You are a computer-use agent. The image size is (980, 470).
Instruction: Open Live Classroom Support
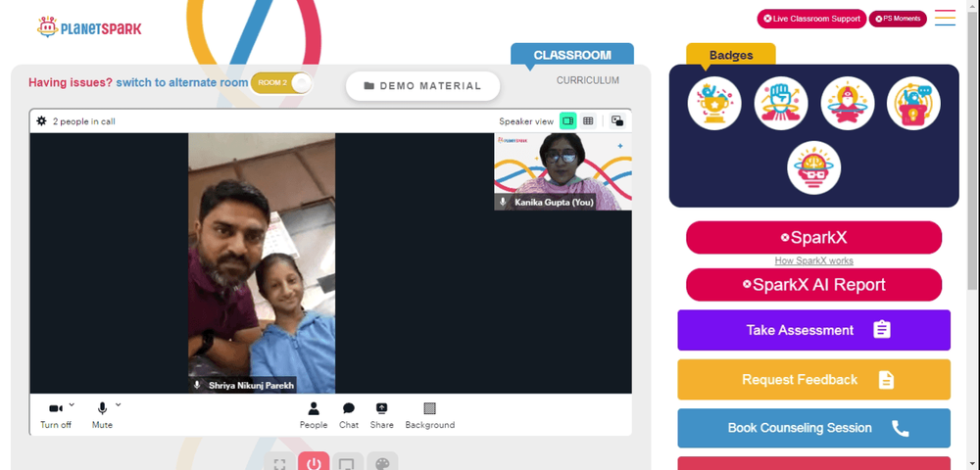(811, 19)
